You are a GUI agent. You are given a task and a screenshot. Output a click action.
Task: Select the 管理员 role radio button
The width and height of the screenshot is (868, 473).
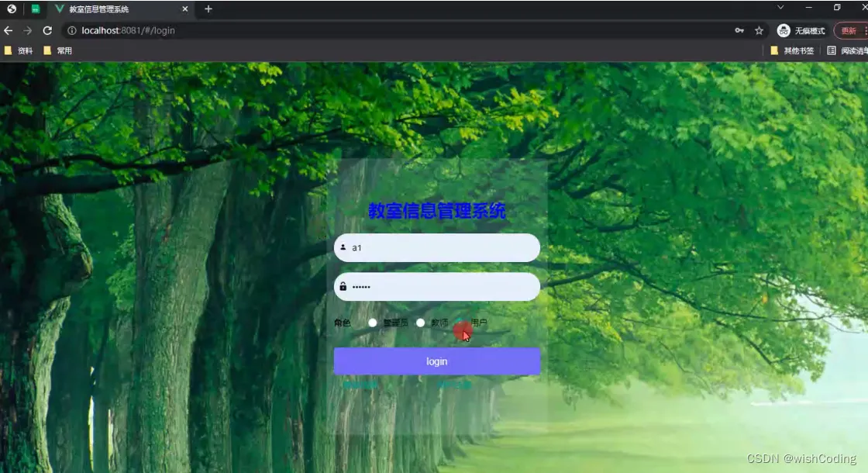click(373, 323)
